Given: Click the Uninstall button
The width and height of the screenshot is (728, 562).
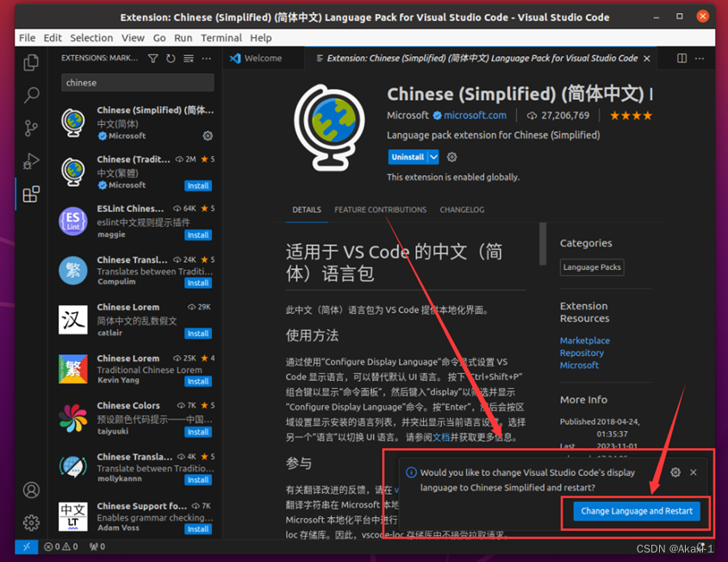Looking at the screenshot, I should (x=408, y=157).
